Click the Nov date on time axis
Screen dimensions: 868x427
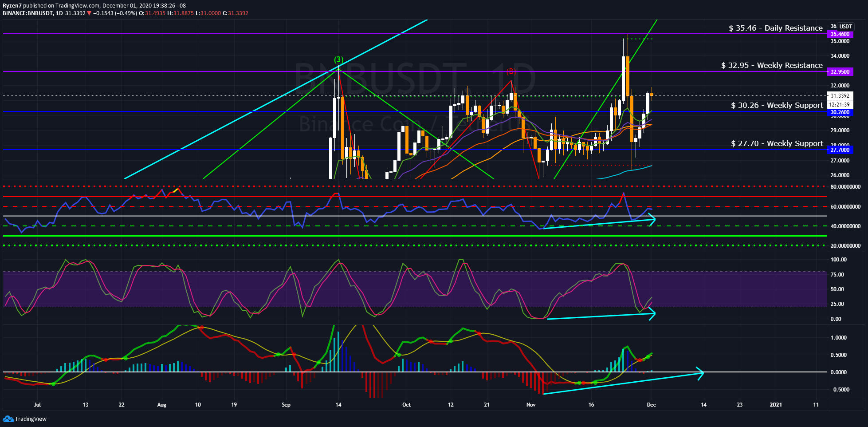pos(531,405)
